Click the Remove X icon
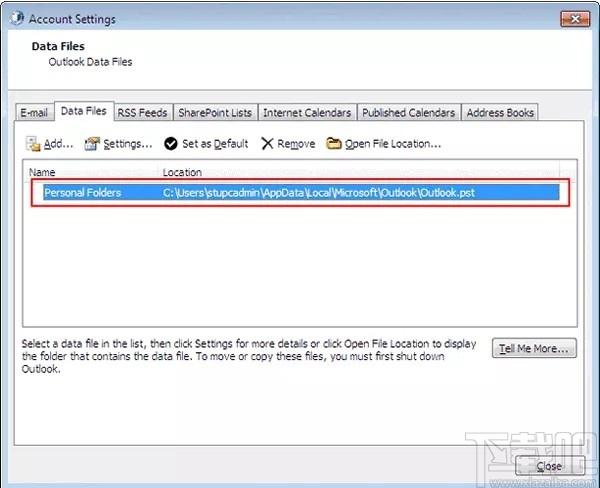This screenshot has width=600, height=488. pos(267,144)
